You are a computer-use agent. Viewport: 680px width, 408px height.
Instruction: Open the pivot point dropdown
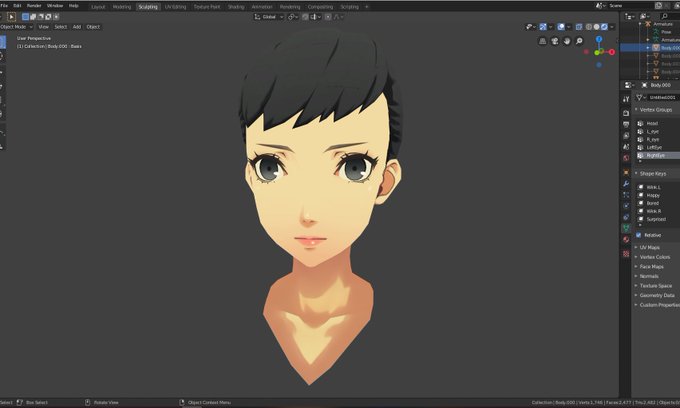[293, 17]
